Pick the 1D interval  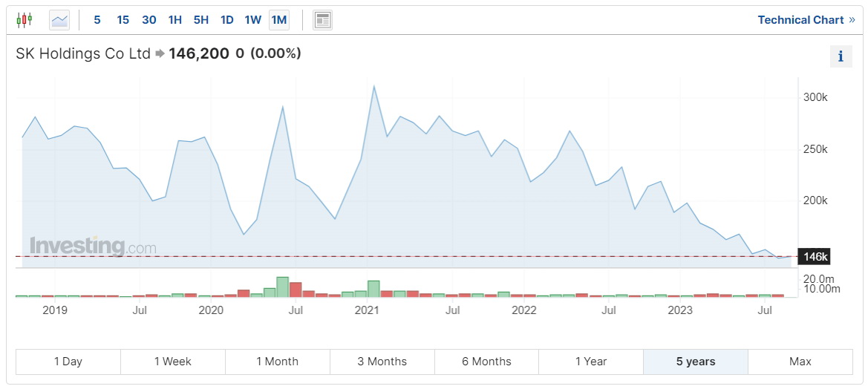[227, 21]
